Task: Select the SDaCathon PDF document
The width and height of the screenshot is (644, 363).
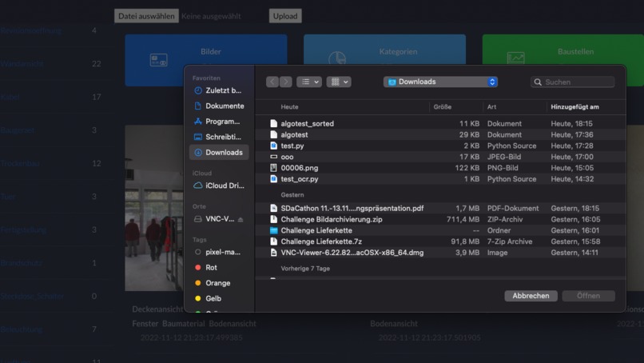Action: pos(440,208)
